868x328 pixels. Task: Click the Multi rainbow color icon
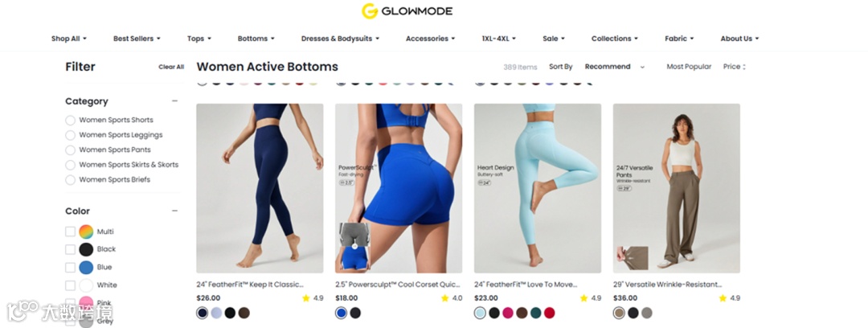point(86,232)
